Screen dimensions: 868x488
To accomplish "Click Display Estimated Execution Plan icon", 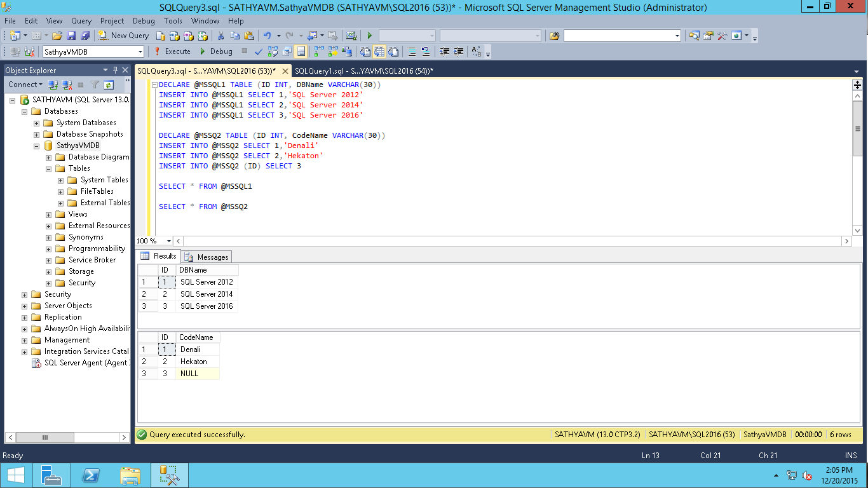I will 273,51.
